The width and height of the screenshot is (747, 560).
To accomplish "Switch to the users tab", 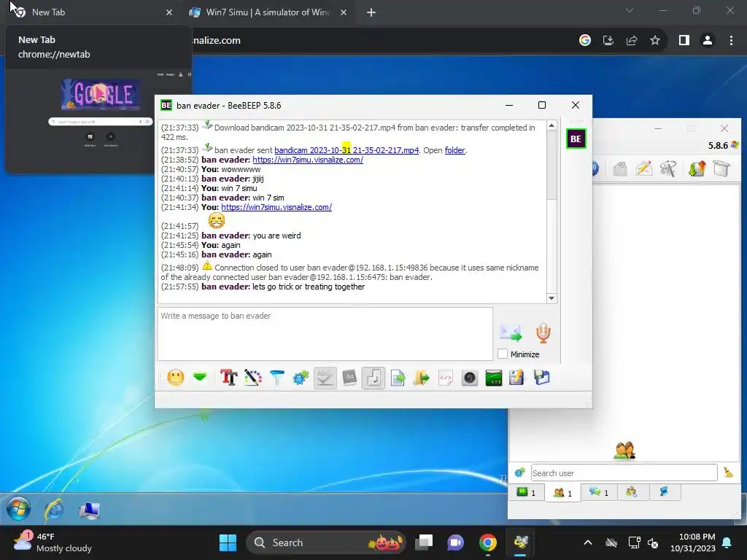I will [562, 493].
